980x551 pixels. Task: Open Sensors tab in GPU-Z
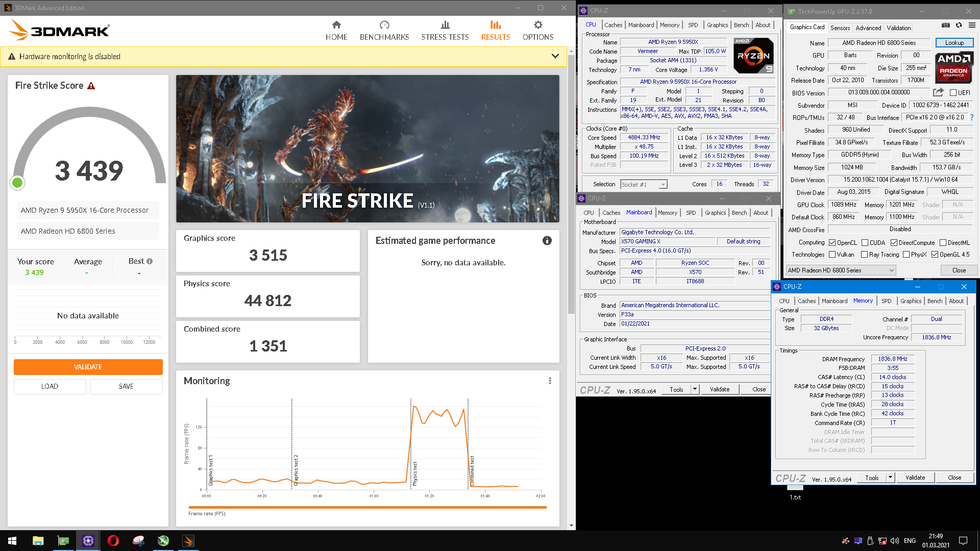[840, 28]
